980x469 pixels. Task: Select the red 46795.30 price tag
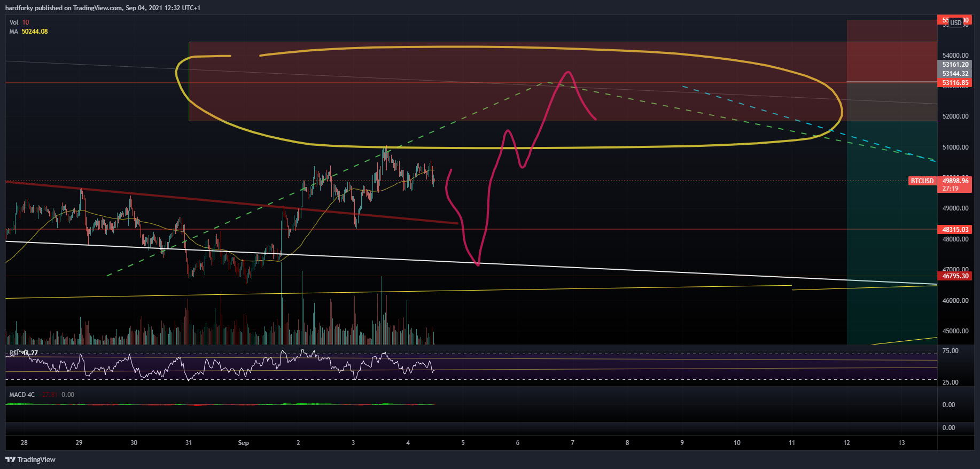955,276
